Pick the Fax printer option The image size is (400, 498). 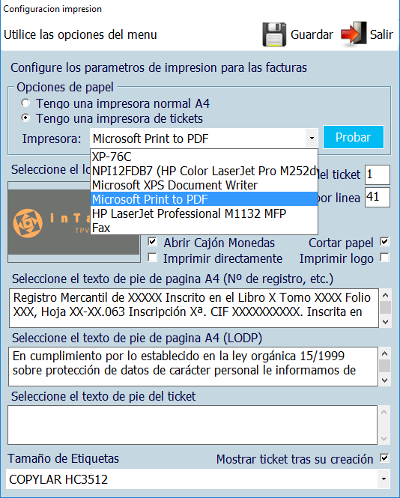204,228
